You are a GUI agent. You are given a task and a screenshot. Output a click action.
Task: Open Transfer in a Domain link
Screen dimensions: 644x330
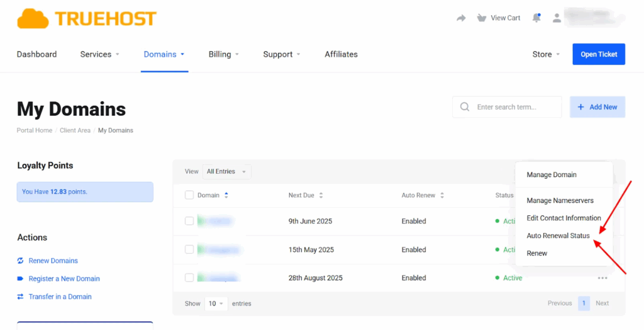(x=60, y=296)
